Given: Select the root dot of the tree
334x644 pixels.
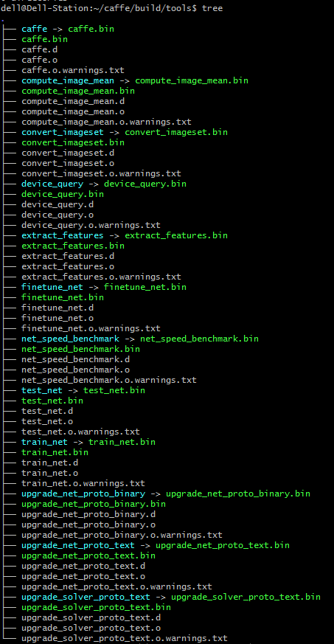Looking at the screenshot, I should click(2, 19).
